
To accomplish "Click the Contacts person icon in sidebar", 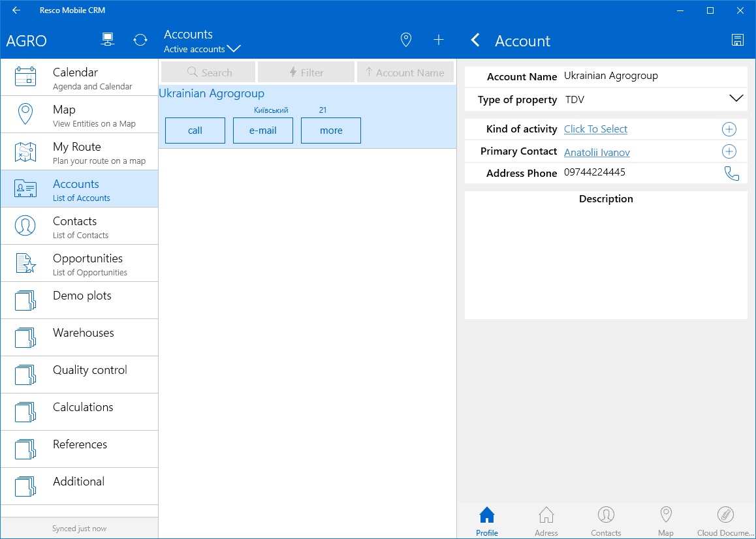I will click(25, 226).
